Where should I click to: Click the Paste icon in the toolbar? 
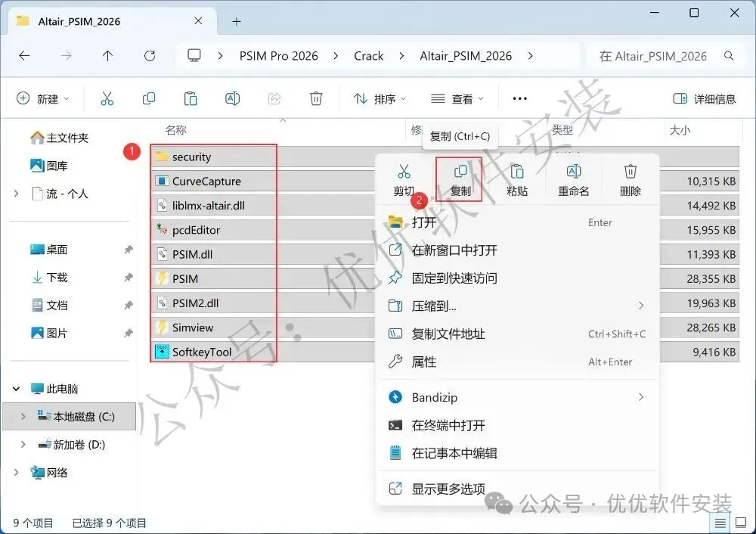(x=191, y=99)
